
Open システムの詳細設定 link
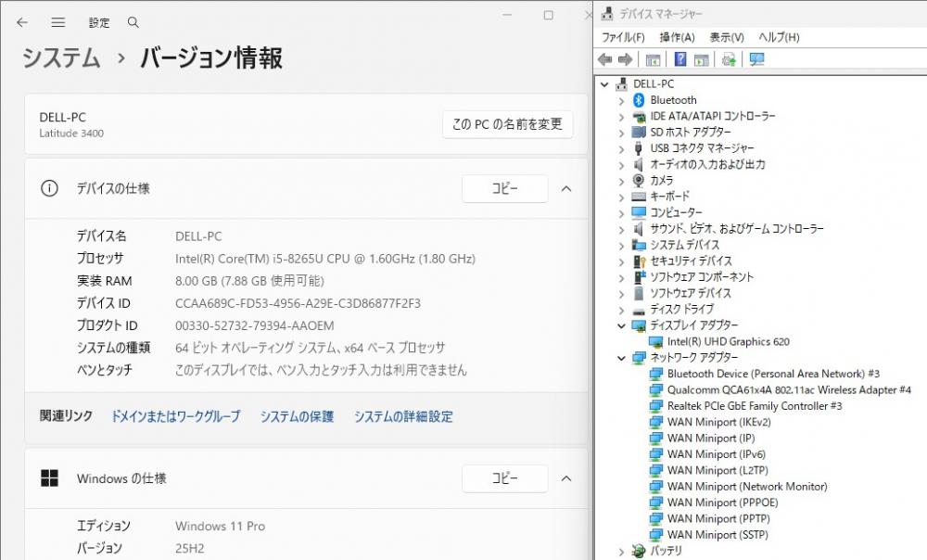pos(403,416)
